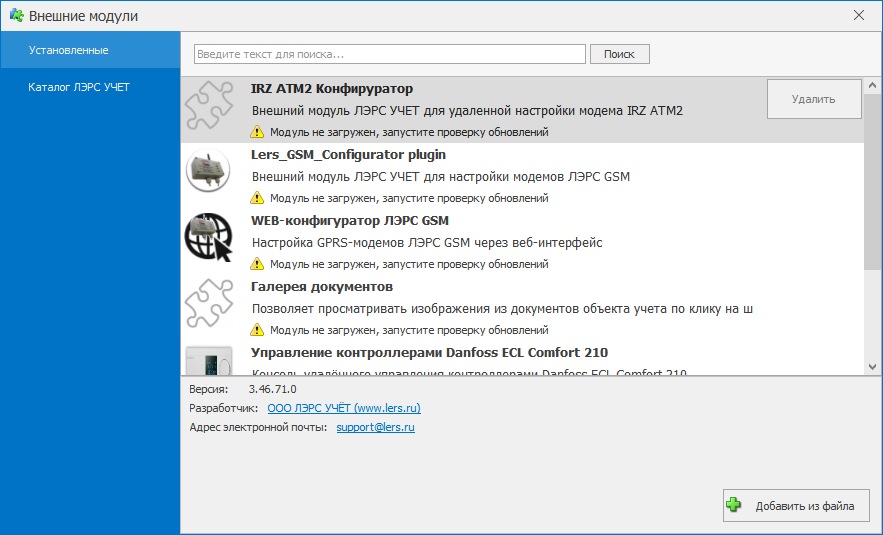
Task: Click the version value 3.46.71.0
Action: (x=273, y=389)
